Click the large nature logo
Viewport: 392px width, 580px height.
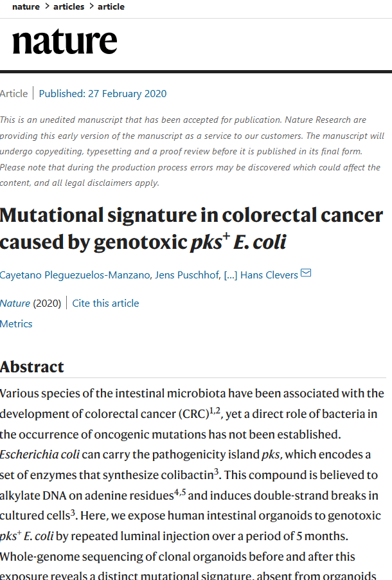pos(65,41)
